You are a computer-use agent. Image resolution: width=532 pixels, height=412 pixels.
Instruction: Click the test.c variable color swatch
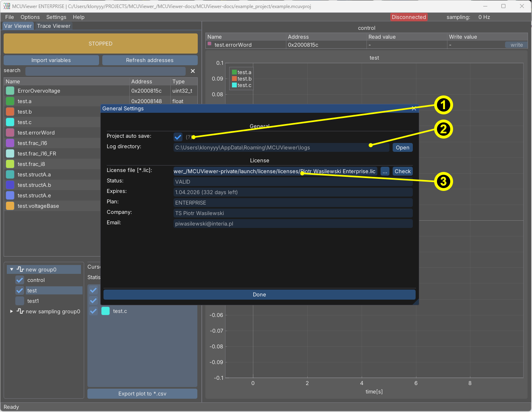point(10,122)
